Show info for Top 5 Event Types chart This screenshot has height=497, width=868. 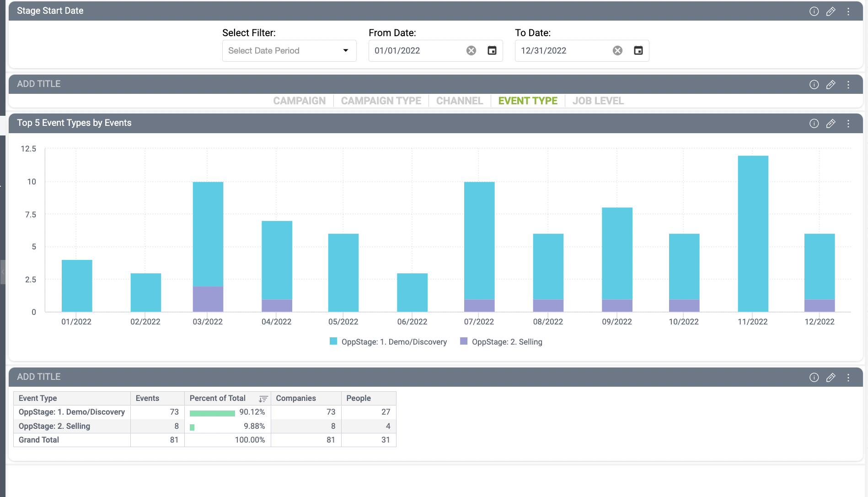814,124
